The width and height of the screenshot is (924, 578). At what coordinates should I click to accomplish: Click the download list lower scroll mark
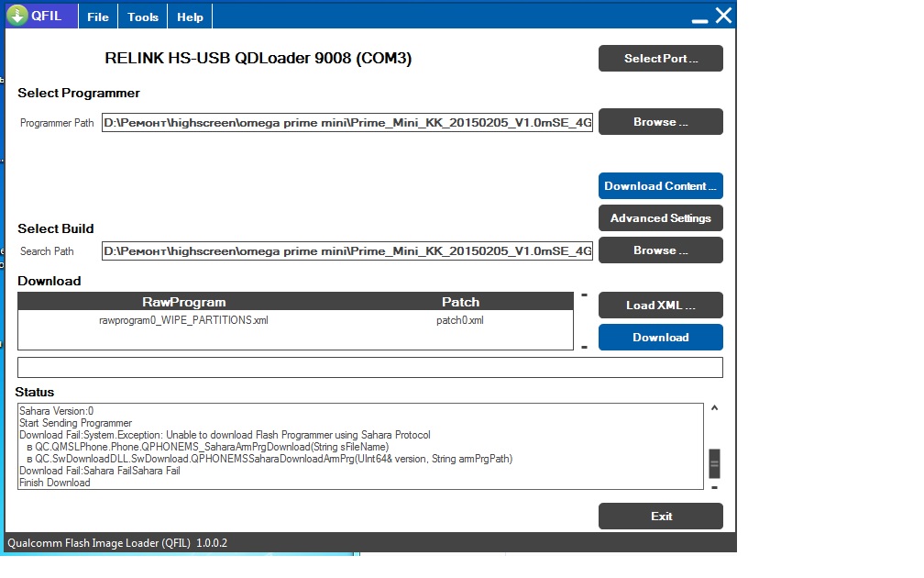coord(584,348)
